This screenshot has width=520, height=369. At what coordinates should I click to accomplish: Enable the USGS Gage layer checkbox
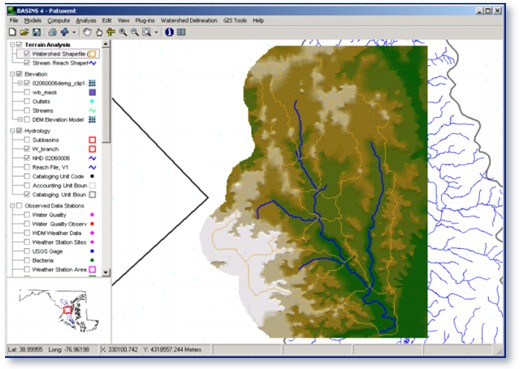coord(27,251)
